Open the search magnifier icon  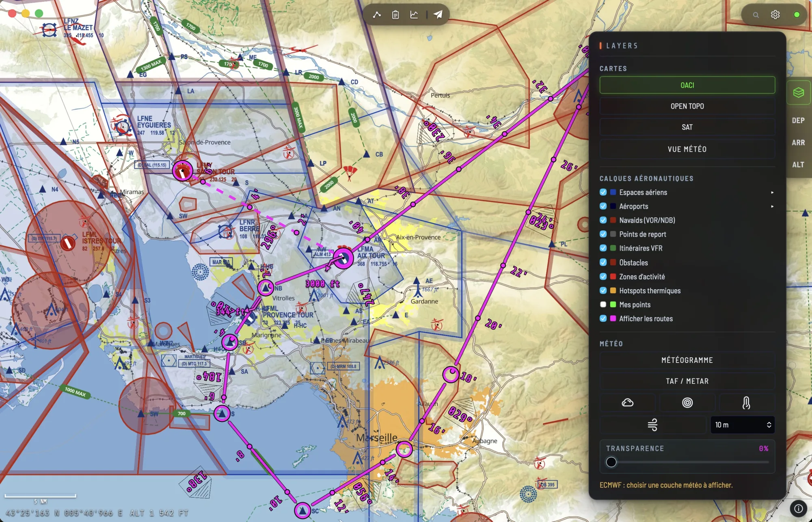click(x=756, y=15)
